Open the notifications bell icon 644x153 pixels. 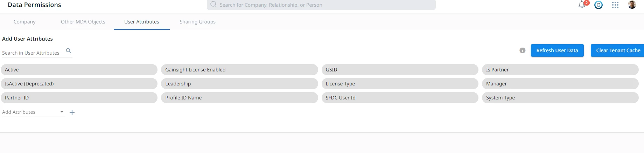click(582, 5)
